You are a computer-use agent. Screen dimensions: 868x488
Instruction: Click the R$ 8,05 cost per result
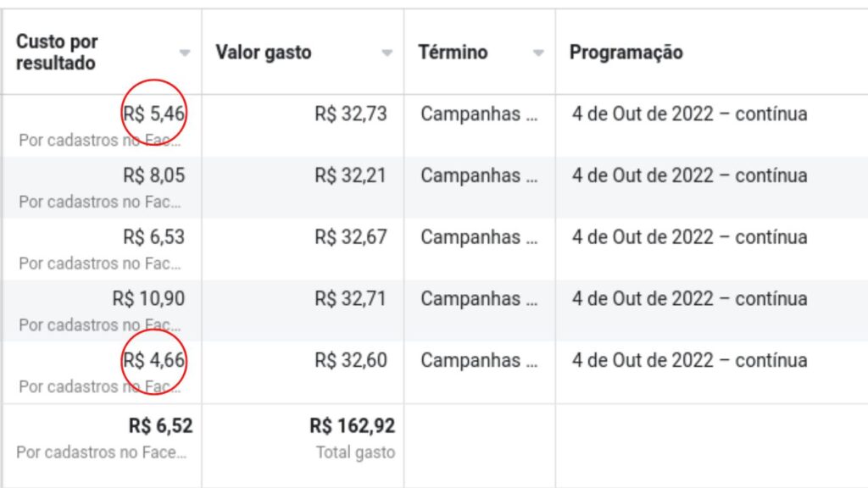[x=154, y=175]
